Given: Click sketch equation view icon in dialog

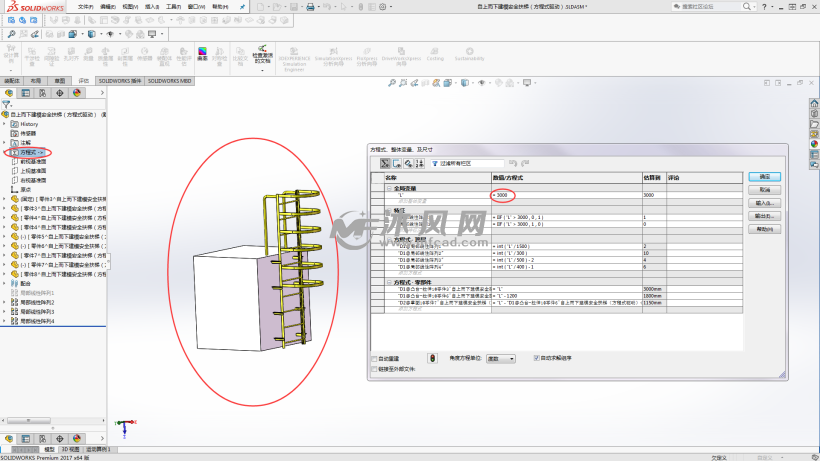Looking at the screenshot, I should click(x=397, y=164).
